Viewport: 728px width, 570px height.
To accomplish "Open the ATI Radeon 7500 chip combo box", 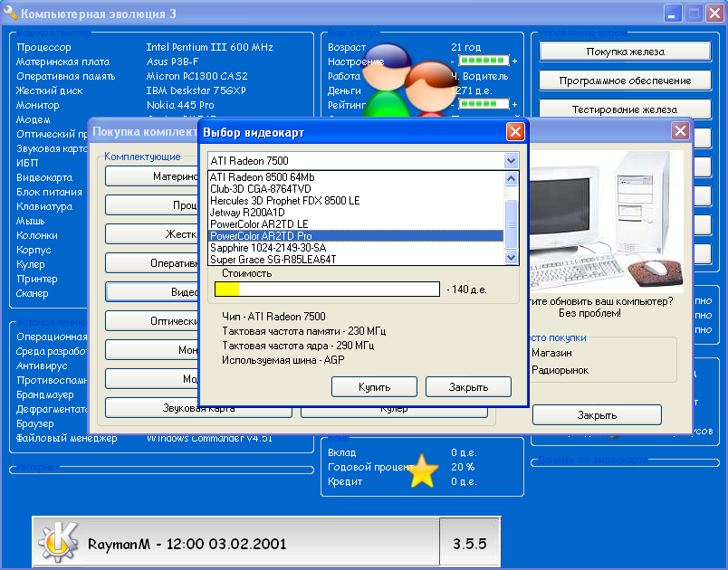I will [362, 161].
